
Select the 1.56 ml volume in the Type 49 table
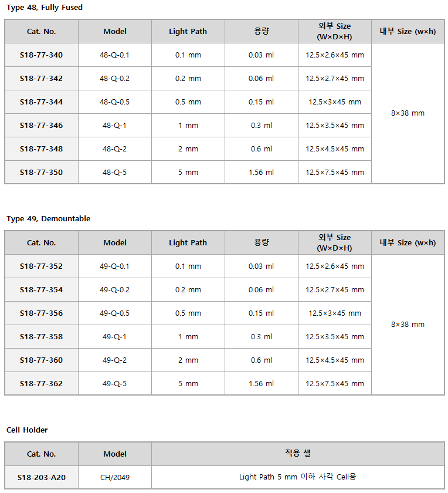click(x=261, y=384)
